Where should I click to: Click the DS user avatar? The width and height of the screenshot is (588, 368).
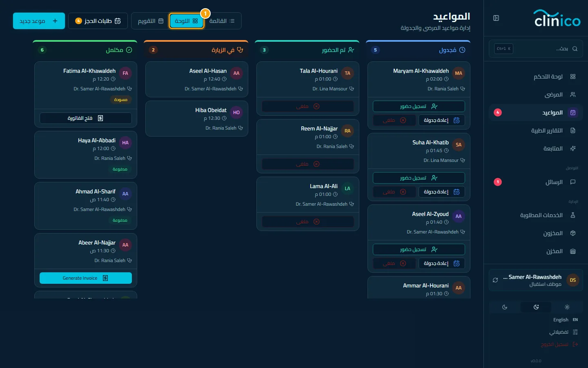tap(573, 280)
